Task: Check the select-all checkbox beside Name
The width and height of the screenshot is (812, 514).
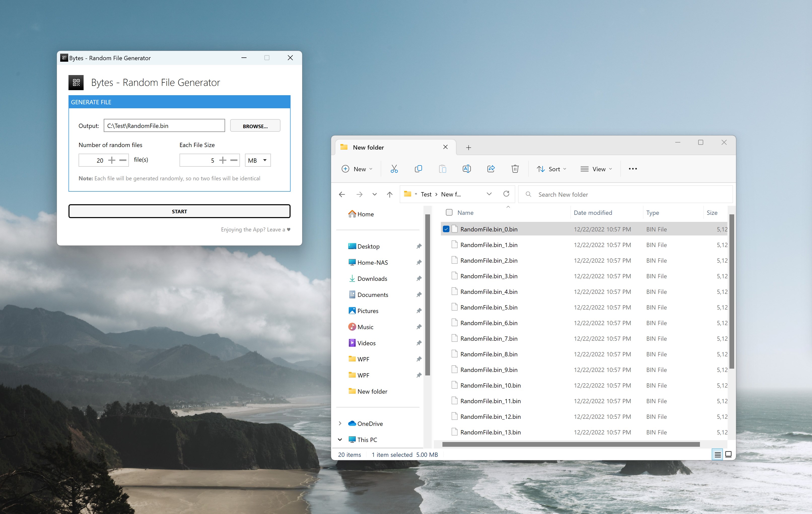Action: coord(449,213)
